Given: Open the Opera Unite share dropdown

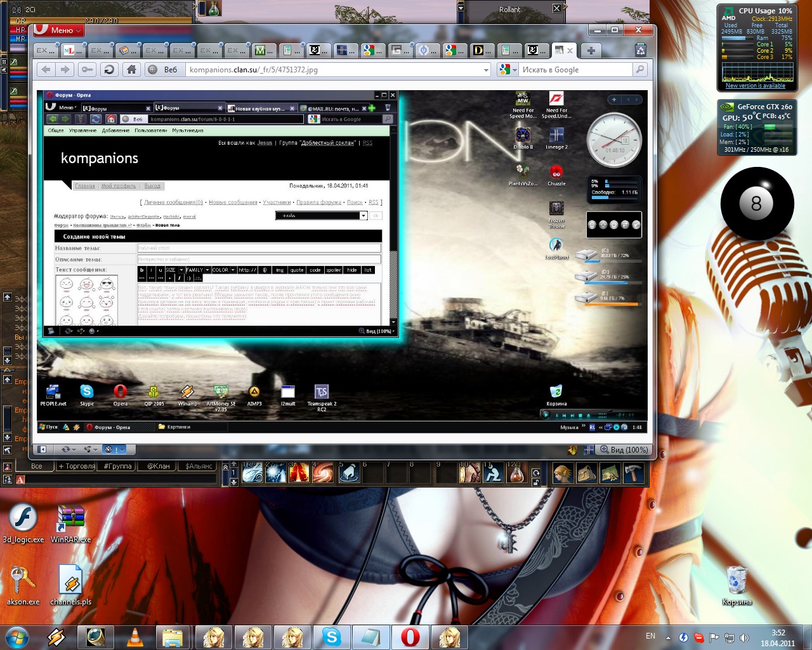Looking at the screenshot, I should [x=90, y=449].
